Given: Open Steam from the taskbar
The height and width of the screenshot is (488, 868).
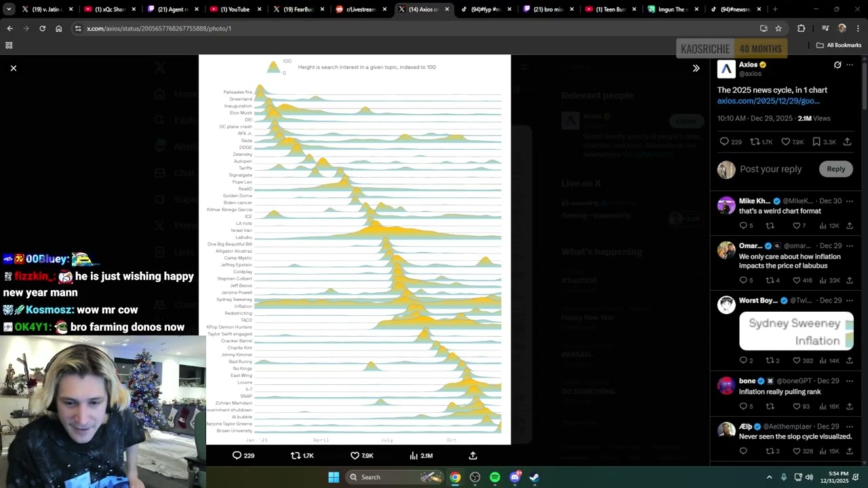Looking at the screenshot, I should [x=534, y=477].
